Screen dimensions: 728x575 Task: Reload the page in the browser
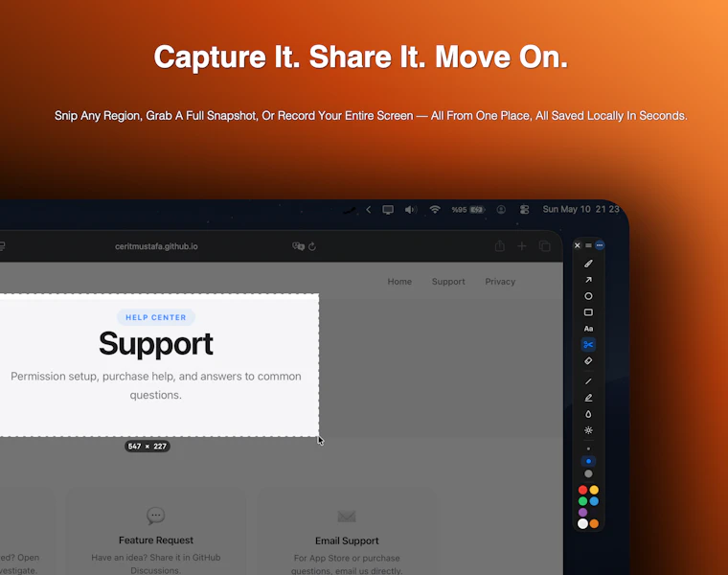tap(312, 246)
